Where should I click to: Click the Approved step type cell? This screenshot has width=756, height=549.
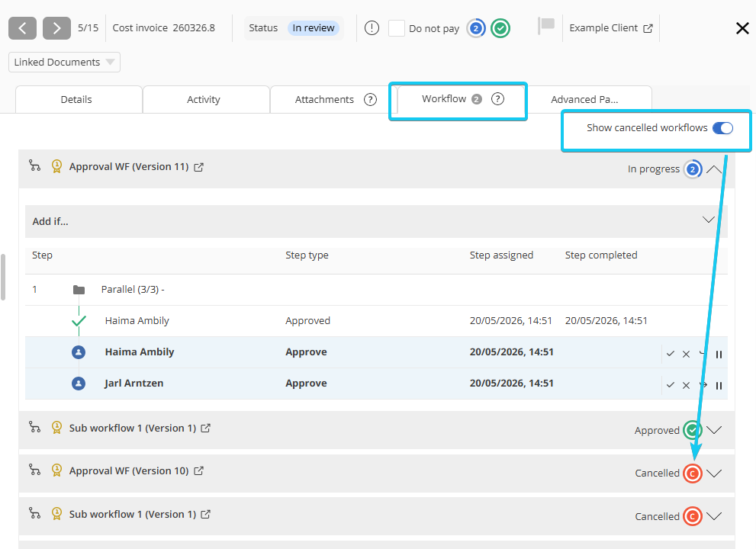[307, 320]
